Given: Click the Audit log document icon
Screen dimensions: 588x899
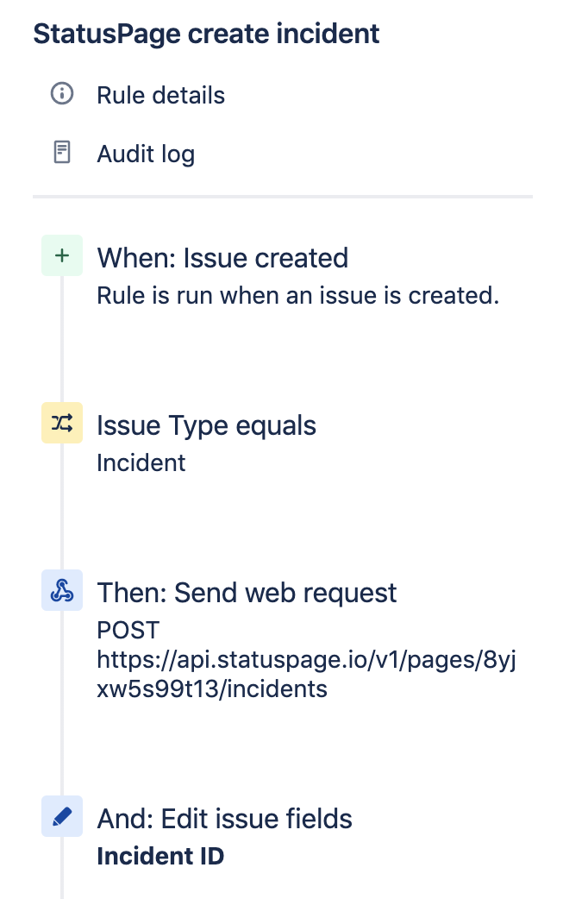Looking at the screenshot, I should pyautogui.click(x=59, y=153).
